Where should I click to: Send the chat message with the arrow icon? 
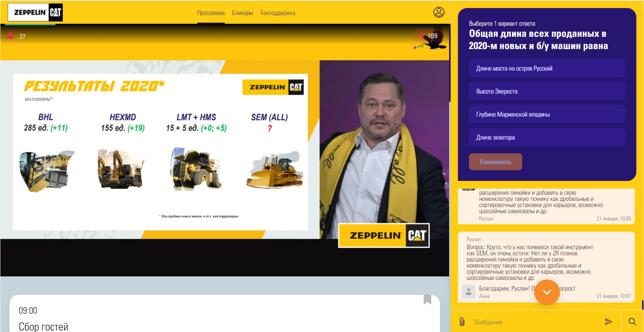pyautogui.click(x=609, y=322)
